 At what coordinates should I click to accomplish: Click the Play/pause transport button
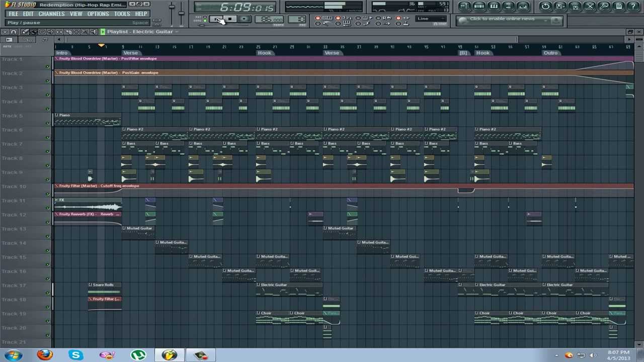pos(216,19)
